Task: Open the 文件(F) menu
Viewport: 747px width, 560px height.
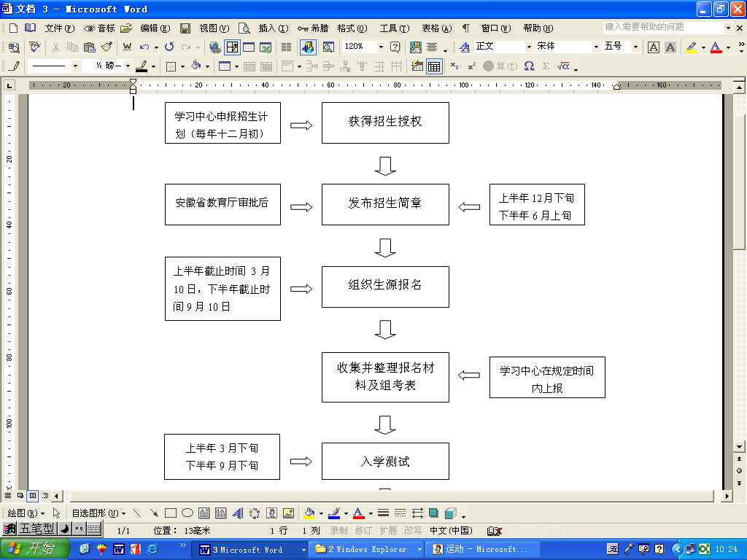Action: coord(60,28)
